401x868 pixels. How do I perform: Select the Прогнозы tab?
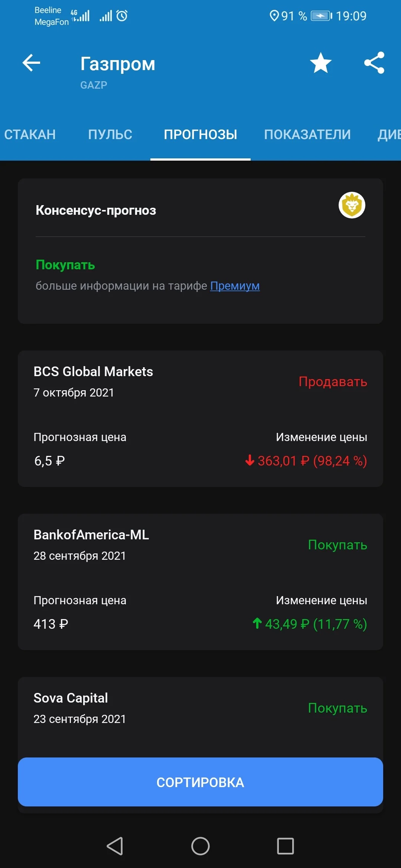(200, 134)
